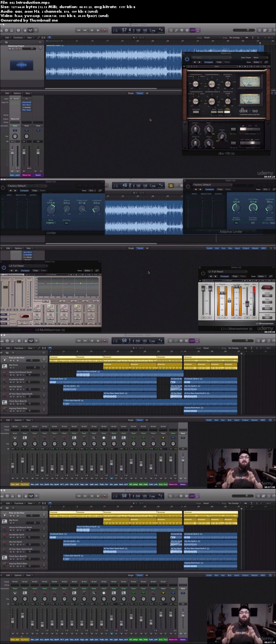Open the Functions menu above the Mastering Project track
276x644 pixels.
(19, 38)
